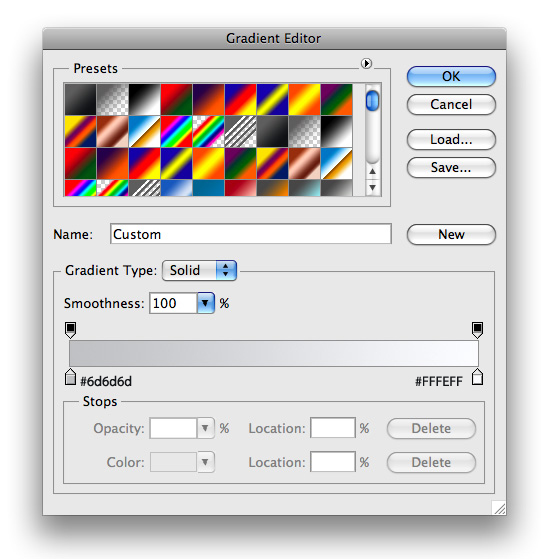The height and width of the screenshot is (559, 541).
Task: Click the #6d6d6d hex label
Action: tap(106, 382)
